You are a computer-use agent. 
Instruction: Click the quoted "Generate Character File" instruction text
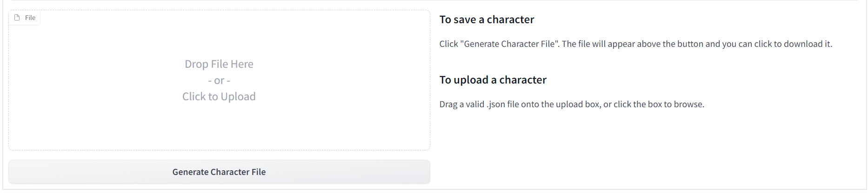(x=509, y=44)
